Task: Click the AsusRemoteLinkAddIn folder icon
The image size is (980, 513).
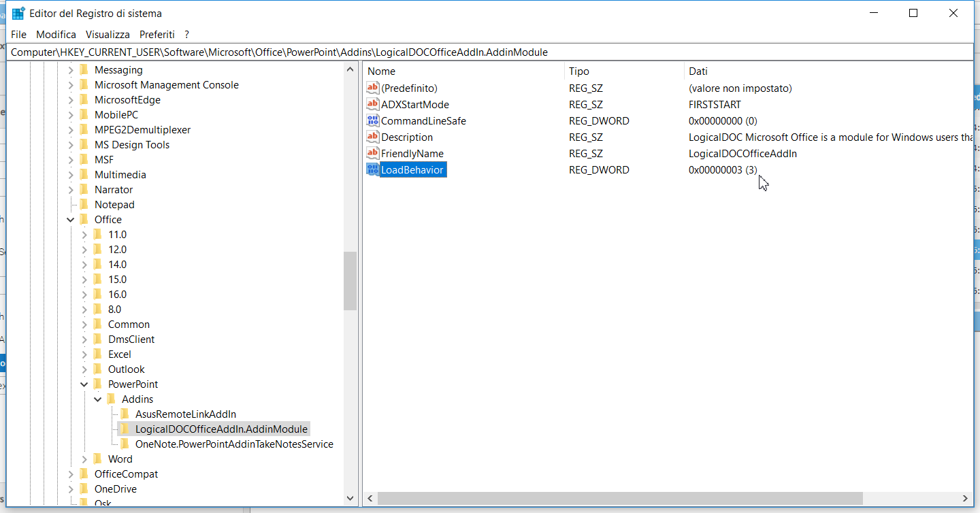Action: [125, 414]
